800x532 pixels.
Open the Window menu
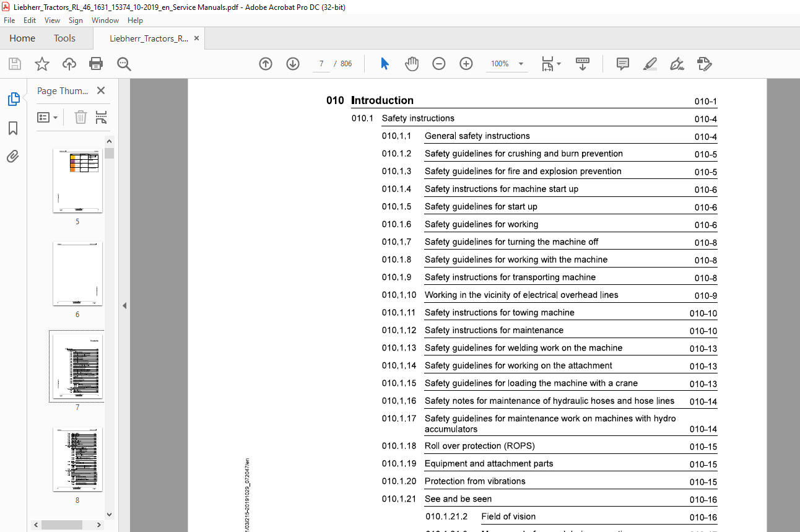[105, 20]
